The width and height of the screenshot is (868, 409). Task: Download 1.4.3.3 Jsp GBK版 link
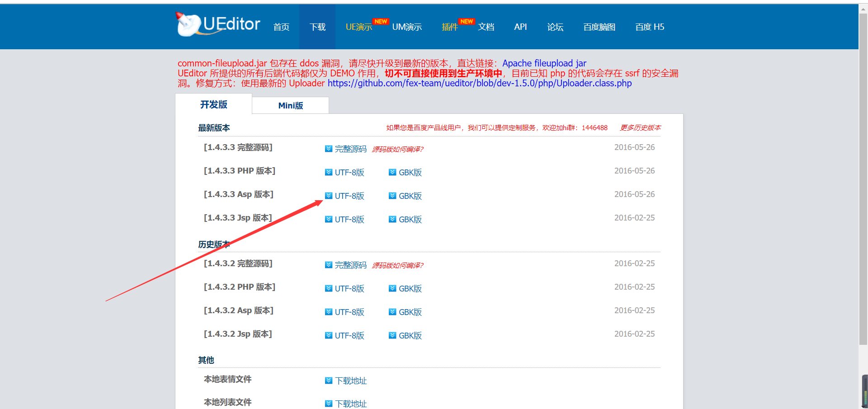[x=410, y=219]
